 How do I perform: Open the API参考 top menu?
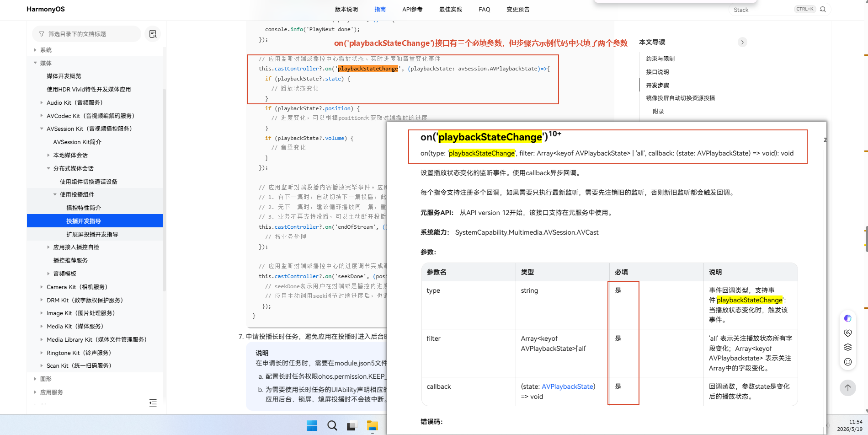412,9
